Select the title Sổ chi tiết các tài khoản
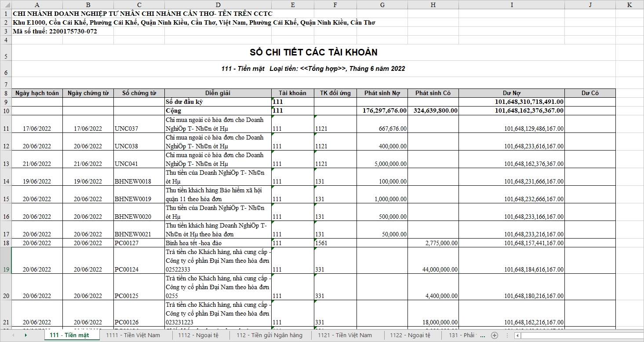The height and width of the screenshot is (342, 644). (313, 52)
